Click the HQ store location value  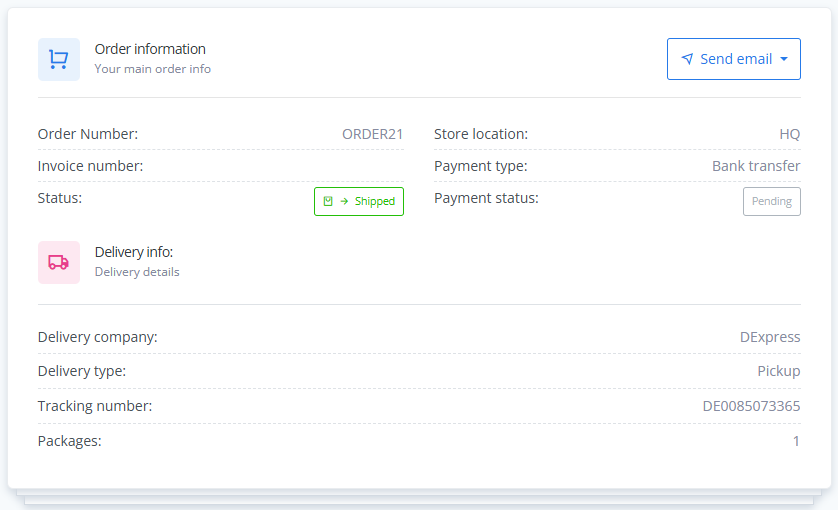point(790,134)
